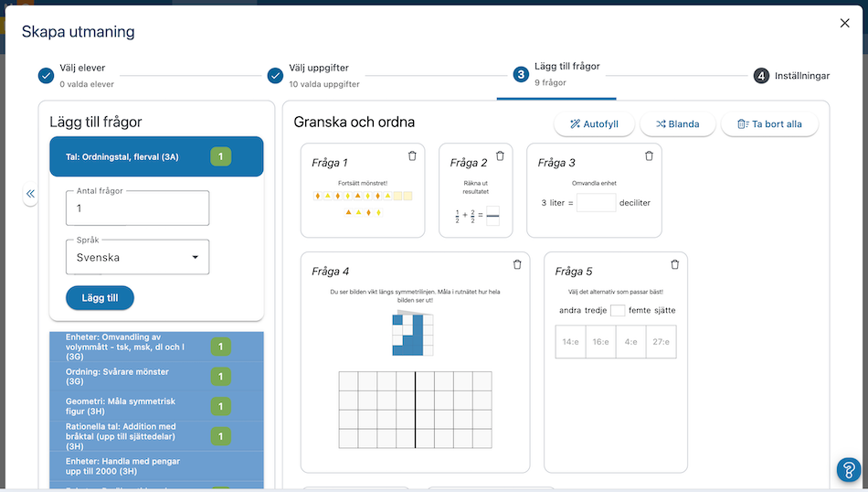The width and height of the screenshot is (868, 492).
Task: Select step 3 Lägg till frågor
Action: click(x=557, y=74)
